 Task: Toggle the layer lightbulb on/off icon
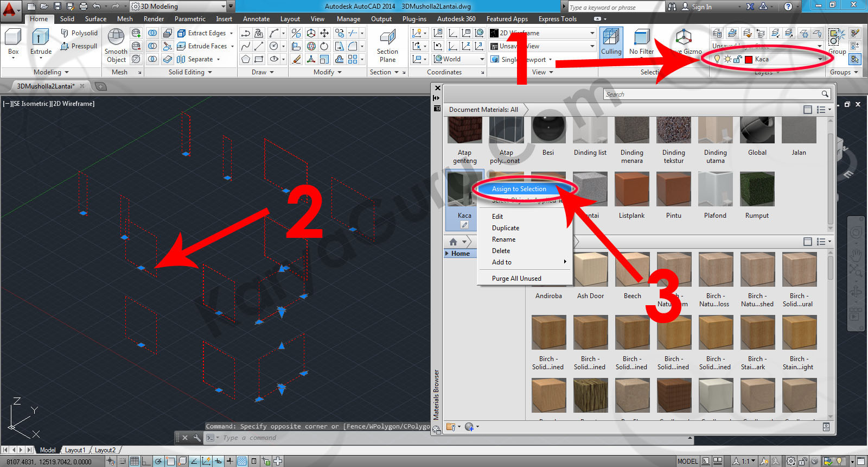[717, 59]
